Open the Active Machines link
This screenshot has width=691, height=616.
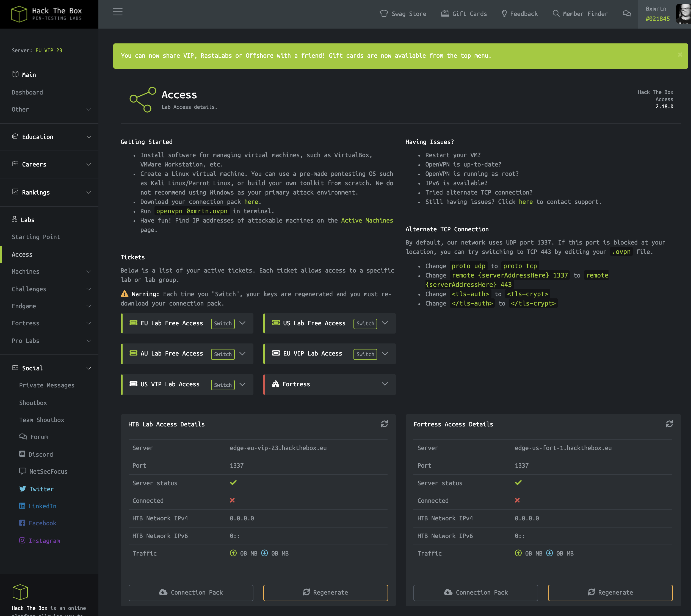pyautogui.click(x=367, y=220)
